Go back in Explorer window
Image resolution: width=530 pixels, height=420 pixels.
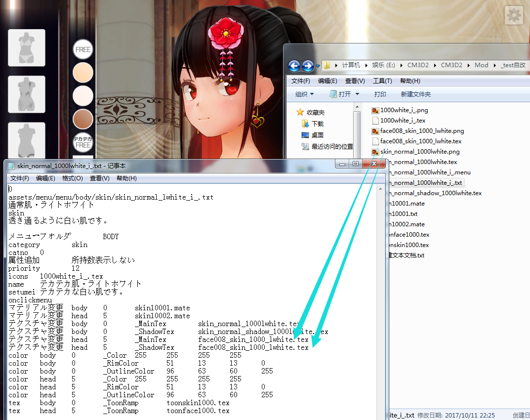(x=294, y=66)
